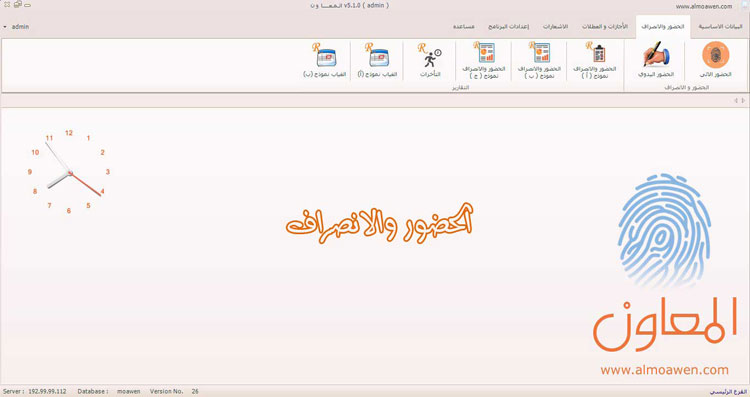Image resolution: width=750 pixels, height=397 pixels.
Task: Open the الاشعارات notifications tab
Action: [x=555, y=27]
